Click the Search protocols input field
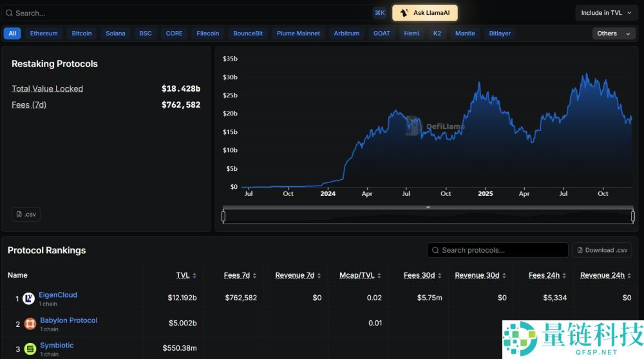Screen dimensions: 644x359 499,250
